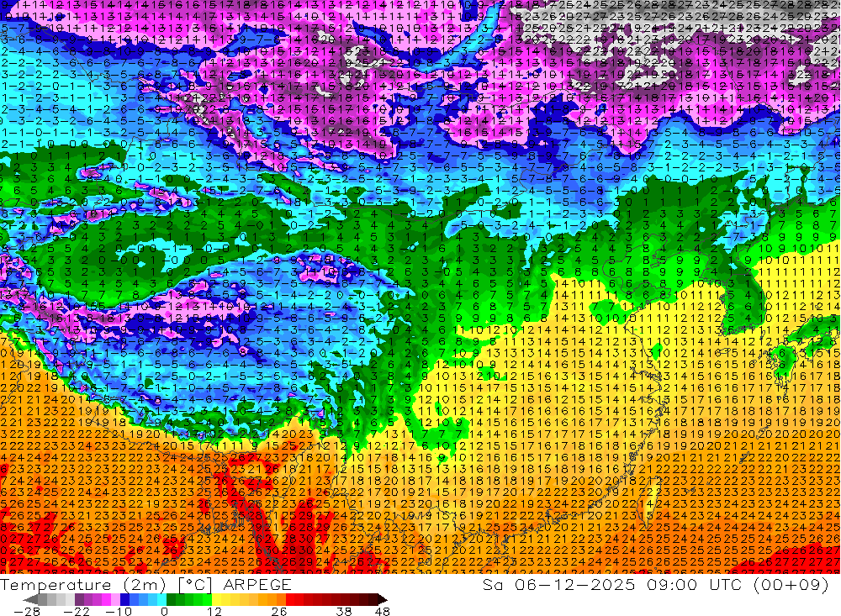Click the '48' legend label
841x616 pixels.
tap(383, 612)
